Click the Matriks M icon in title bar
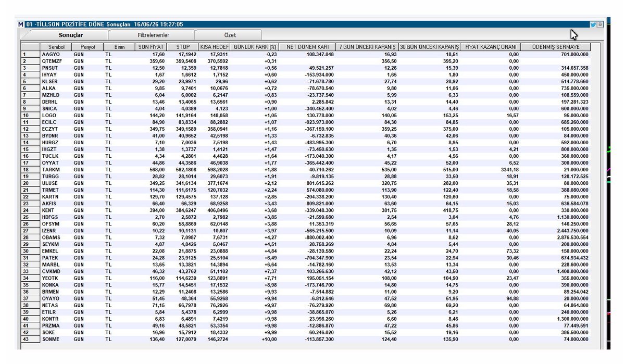This screenshot has height=364, width=625. pos(21,24)
